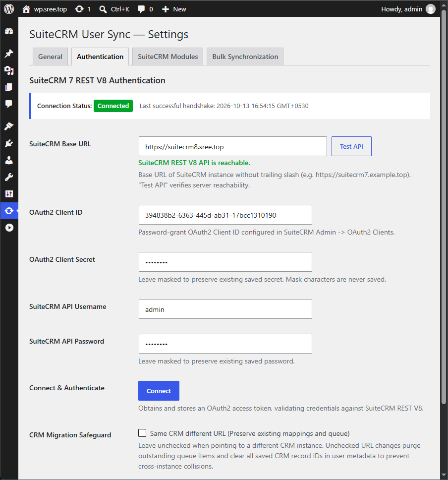Click the "Last successful handshake" timestamp text
The height and width of the screenshot is (480, 448).
tap(224, 106)
